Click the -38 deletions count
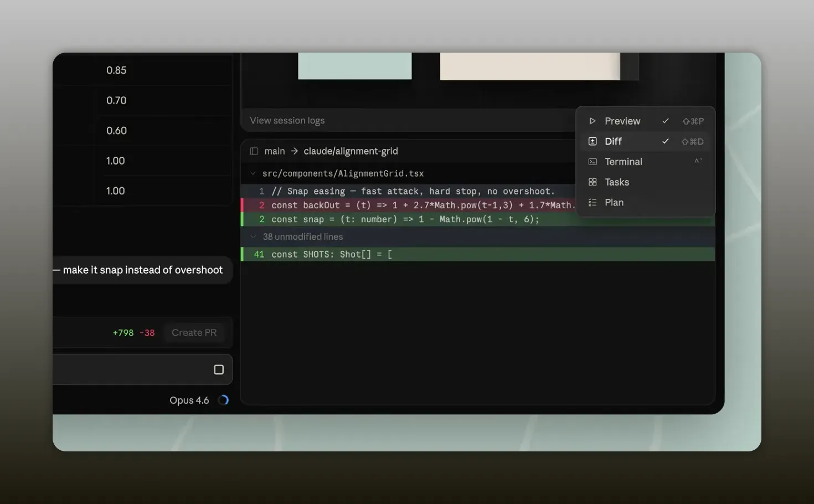Screen dimensions: 814x504 pyautogui.click(x=147, y=333)
